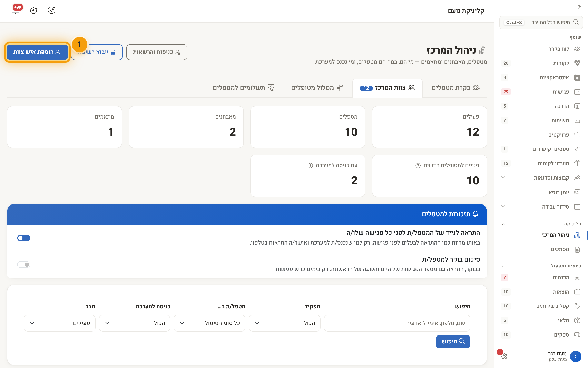Click the ספקים truck icon in sidebar
The width and height of the screenshot is (588, 368).
pos(577,335)
